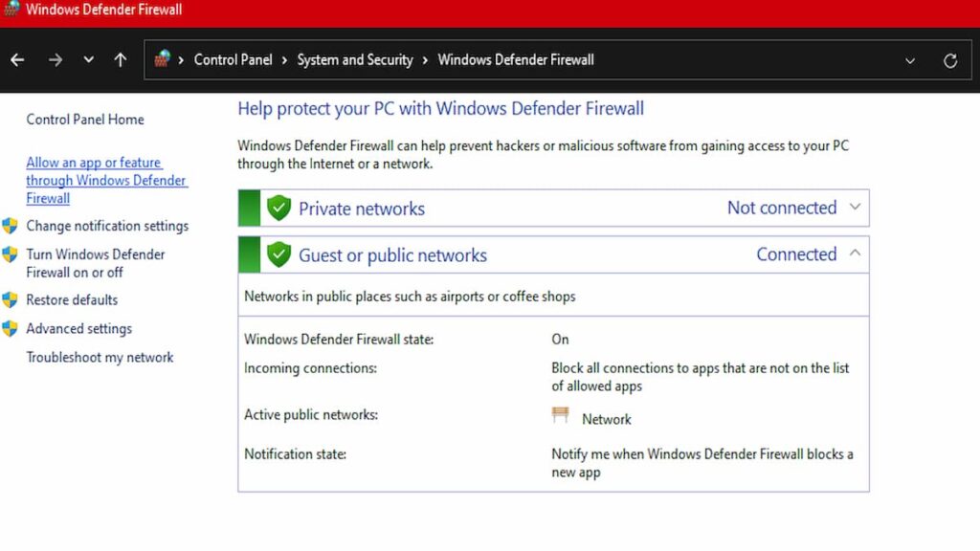
Task: Click shield icon beside Turn Windows Defender Firewall
Action: point(10,254)
